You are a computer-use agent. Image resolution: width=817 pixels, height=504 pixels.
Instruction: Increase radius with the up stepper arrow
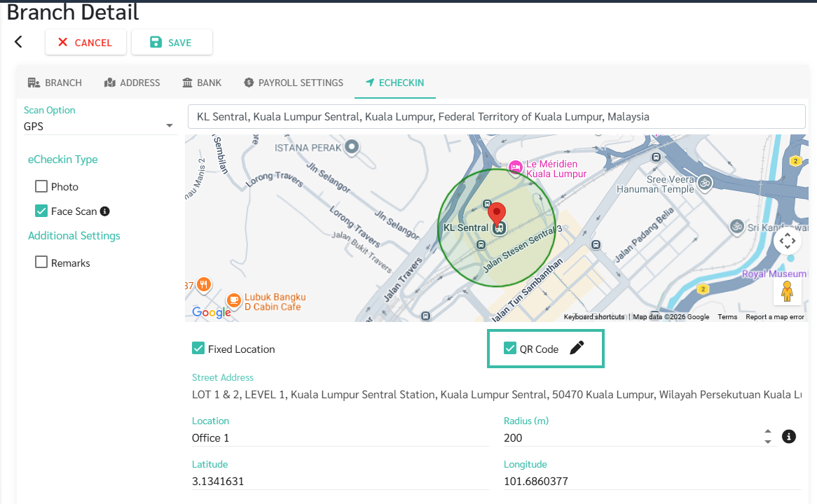tap(767, 432)
